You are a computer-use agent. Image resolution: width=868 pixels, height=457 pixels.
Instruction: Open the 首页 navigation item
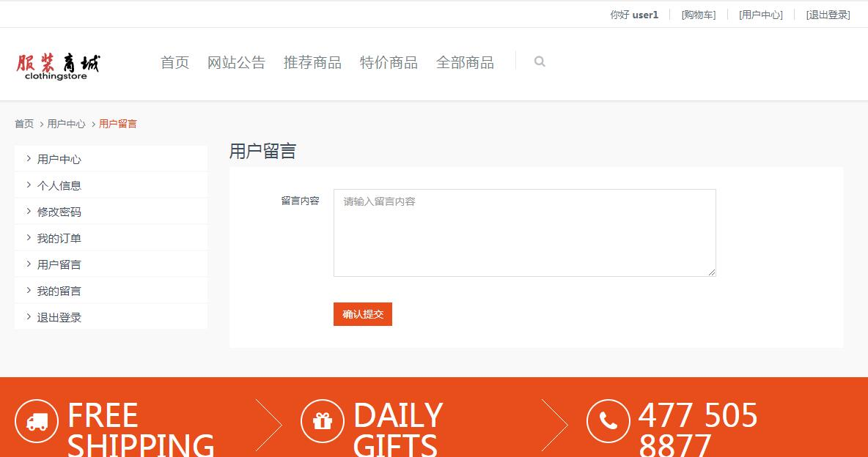click(175, 62)
